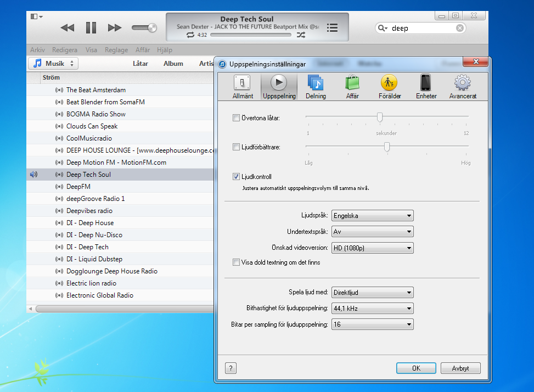Open the Visa menu
Viewport: 534px width, 392px height.
pos(91,50)
